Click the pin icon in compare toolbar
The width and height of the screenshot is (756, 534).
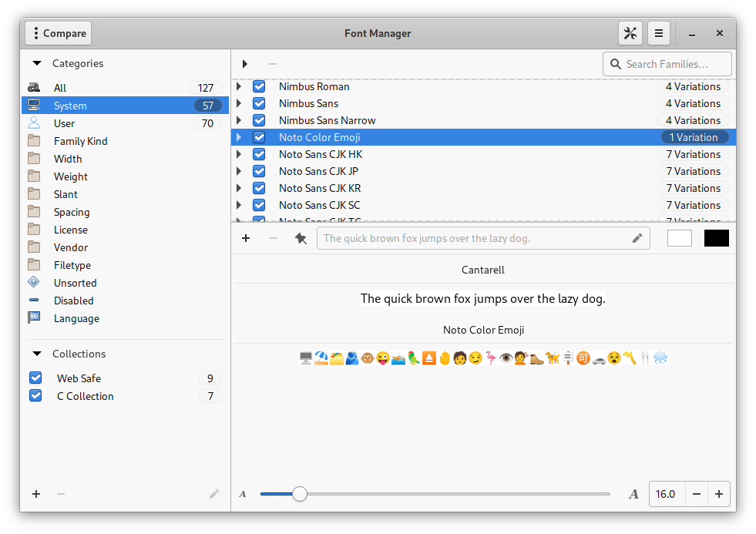click(x=301, y=238)
